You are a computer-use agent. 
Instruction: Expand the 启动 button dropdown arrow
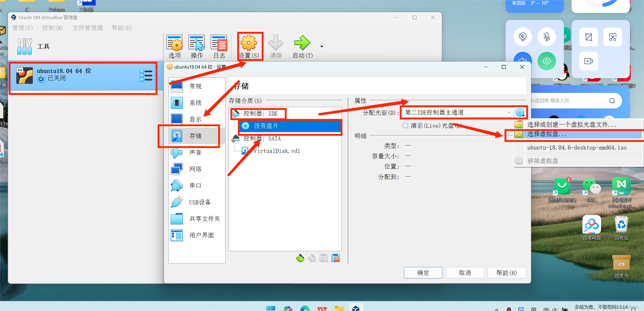pyautogui.click(x=322, y=47)
